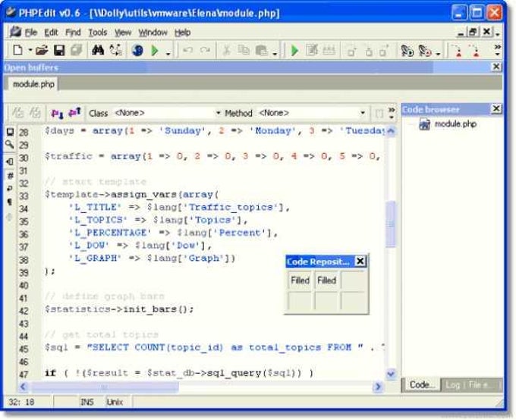Click the New file icon

pos(17,51)
